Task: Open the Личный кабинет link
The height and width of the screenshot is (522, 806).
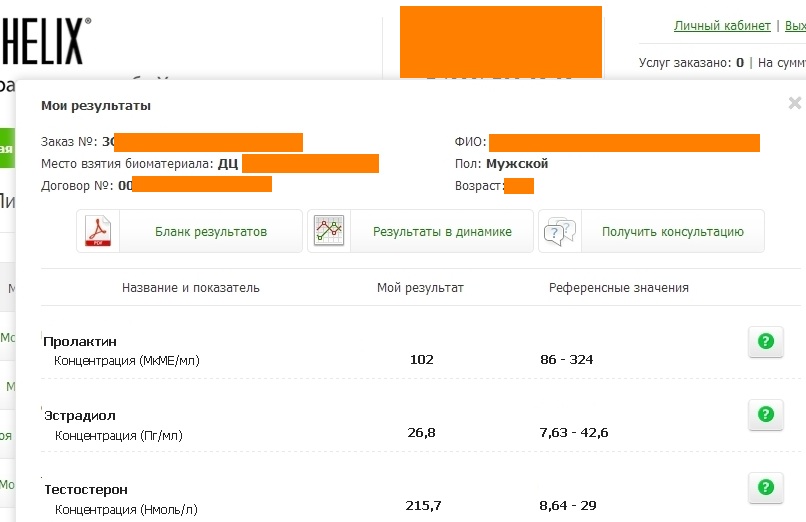Action: tap(722, 26)
